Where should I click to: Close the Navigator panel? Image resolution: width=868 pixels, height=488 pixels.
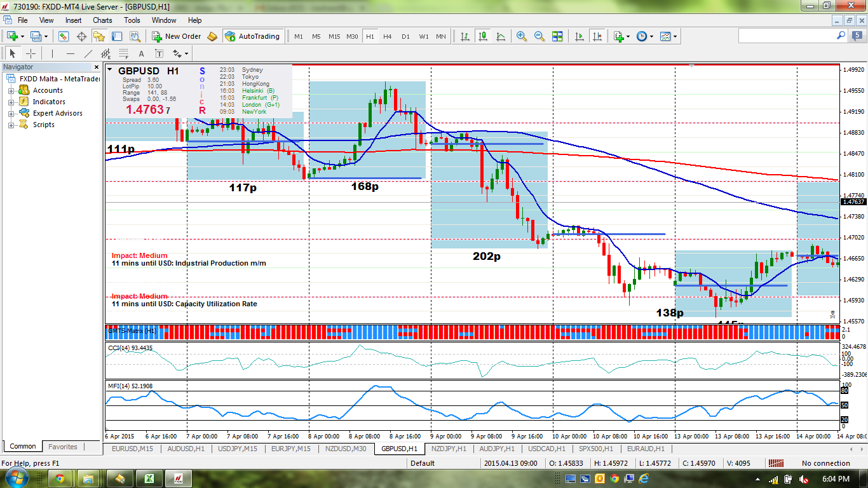[97, 67]
